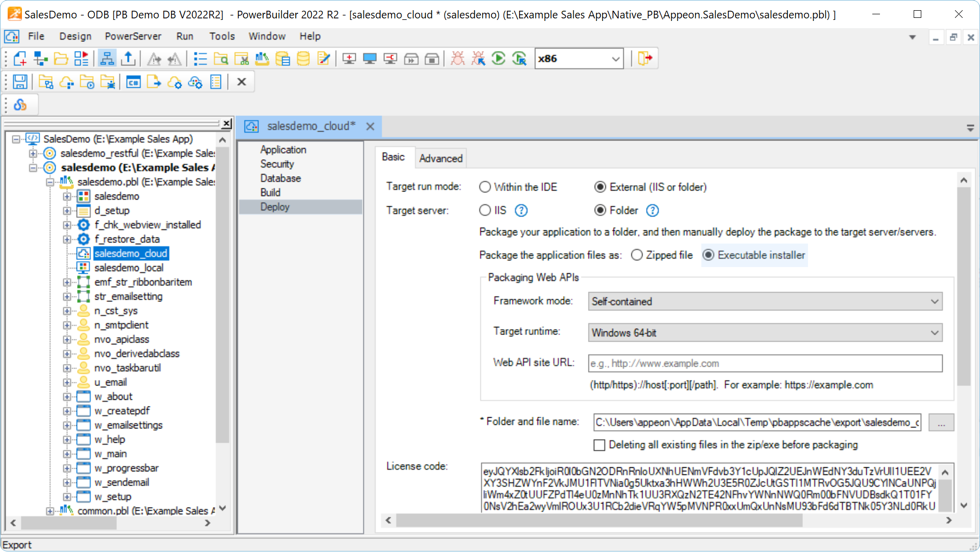Open the PowerServer menu

[x=133, y=36]
